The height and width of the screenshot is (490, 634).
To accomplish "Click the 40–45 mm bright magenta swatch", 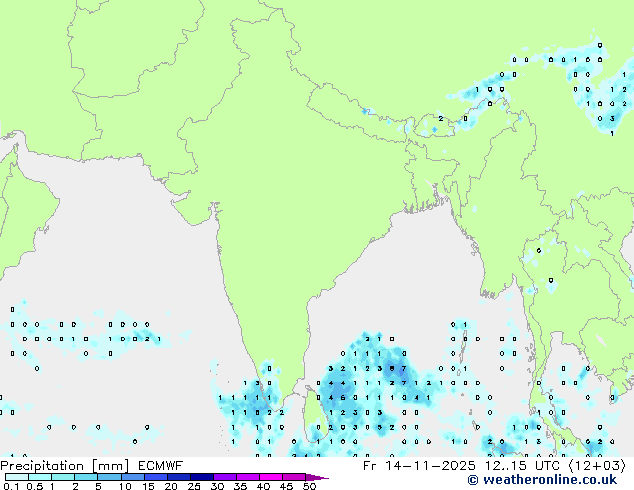I will click(x=271, y=477).
